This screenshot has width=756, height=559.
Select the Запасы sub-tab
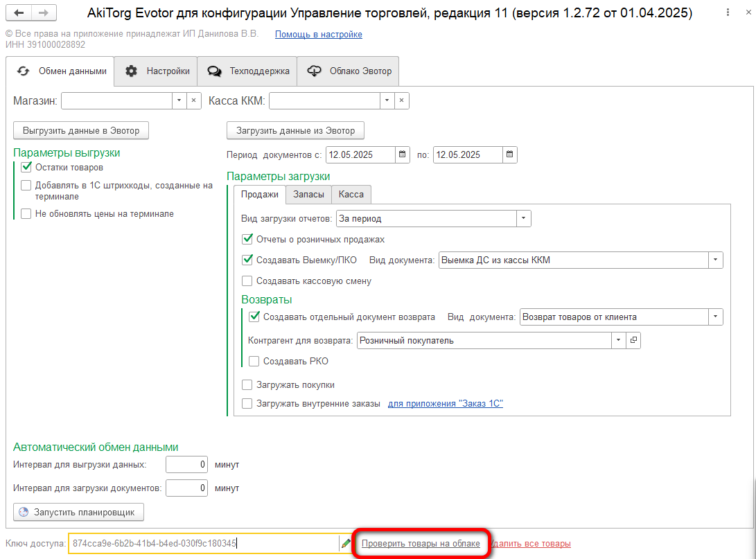[x=308, y=194]
